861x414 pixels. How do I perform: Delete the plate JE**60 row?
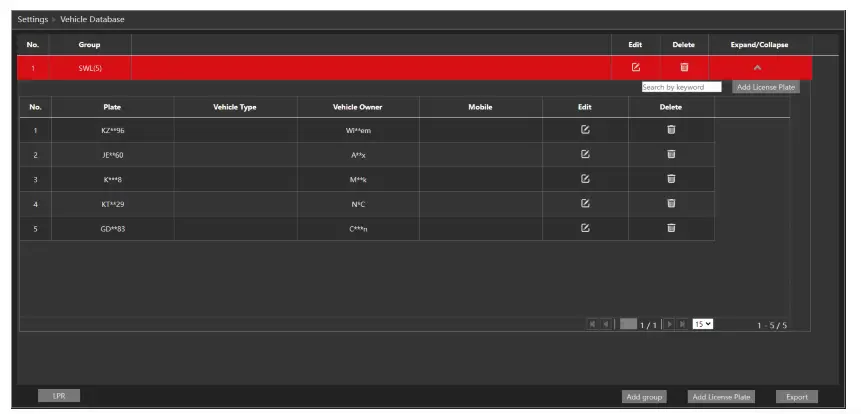[671, 155]
